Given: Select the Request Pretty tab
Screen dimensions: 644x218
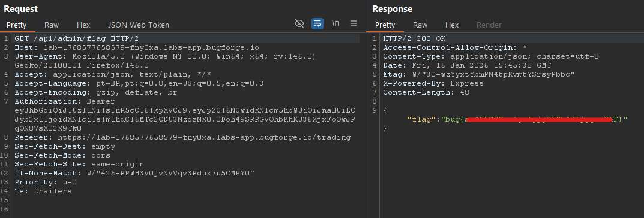Looking at the screenshot, I should click(x=16, y=25).
